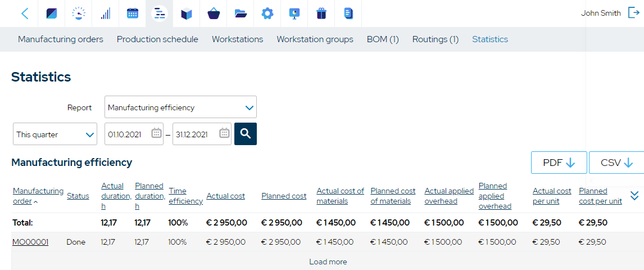Screen dimensions: 644x270
Task: Click the magnifier search button
Action: [246, 133]
